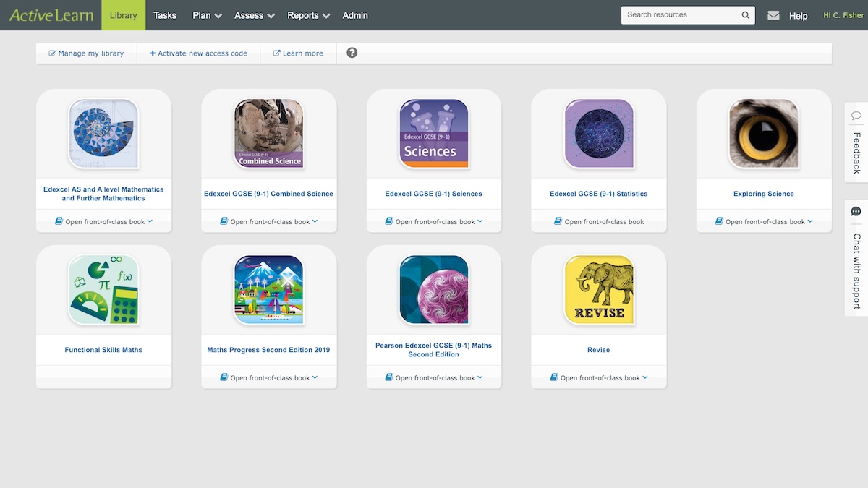
Task: Open the Functional Skills Maths calculator icon
Action: pyautogui.click(x=103, y=290)
